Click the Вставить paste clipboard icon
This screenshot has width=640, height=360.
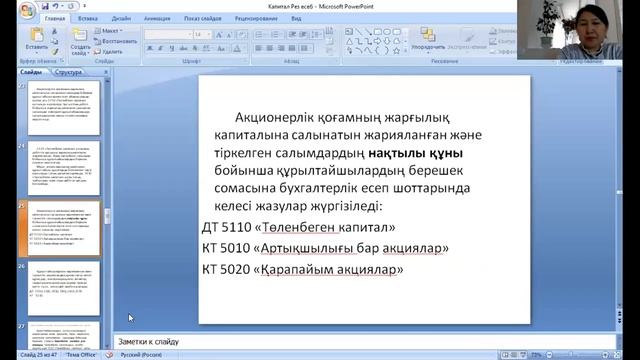(x=37, y=35)
